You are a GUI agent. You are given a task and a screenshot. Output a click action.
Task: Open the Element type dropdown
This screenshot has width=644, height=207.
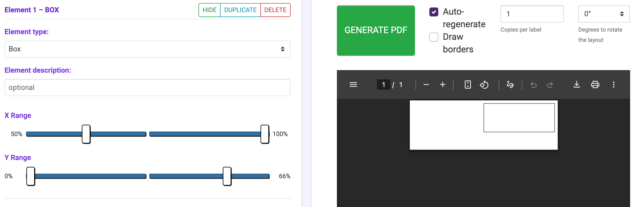[x=147, y=49]
